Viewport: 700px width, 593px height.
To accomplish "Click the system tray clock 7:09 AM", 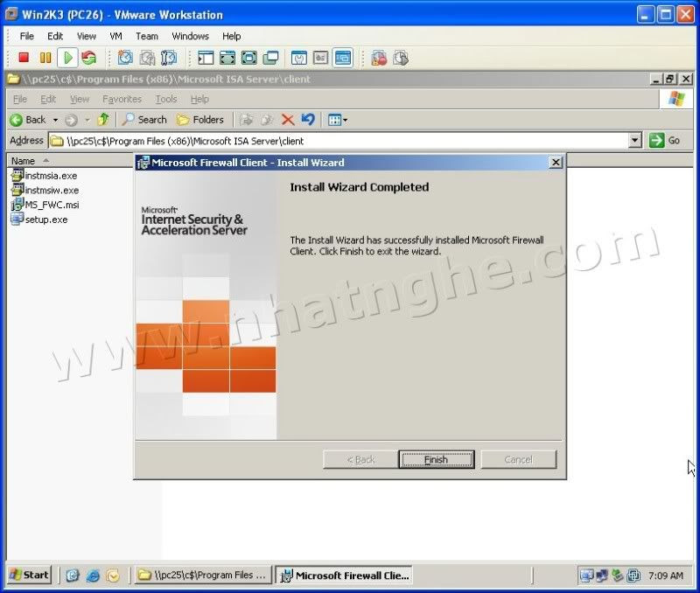I will point(666,576).
